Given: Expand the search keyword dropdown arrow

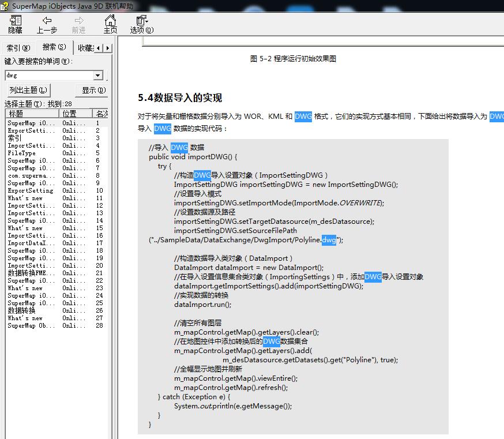Looking at the screenshot, I should click(97, 76).
